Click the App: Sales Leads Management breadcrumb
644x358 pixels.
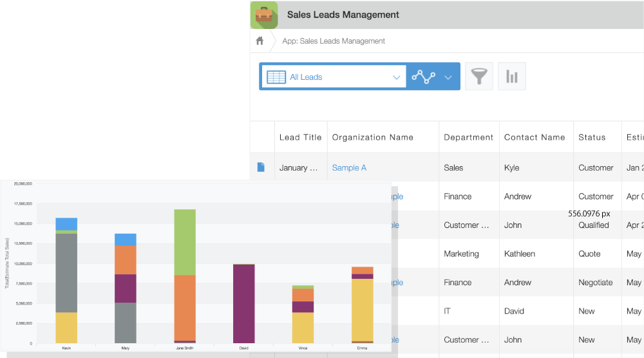pyautogui.click(x=334, y=41)
